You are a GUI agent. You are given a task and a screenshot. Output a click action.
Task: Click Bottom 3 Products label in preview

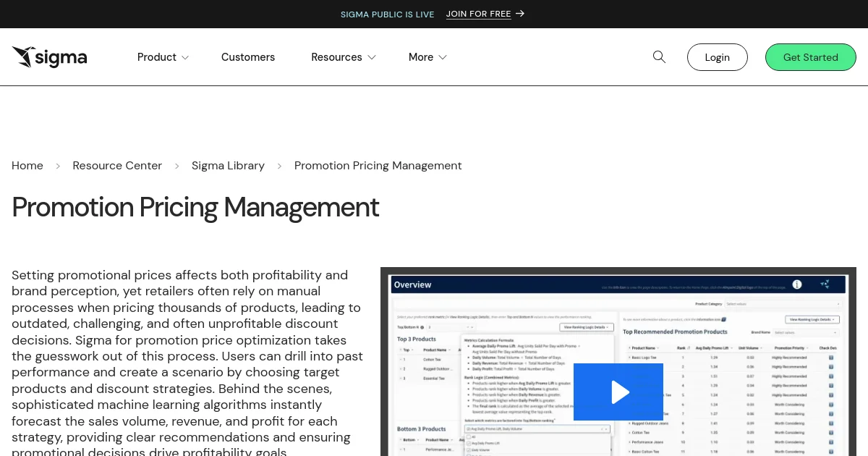pos(420,428)
